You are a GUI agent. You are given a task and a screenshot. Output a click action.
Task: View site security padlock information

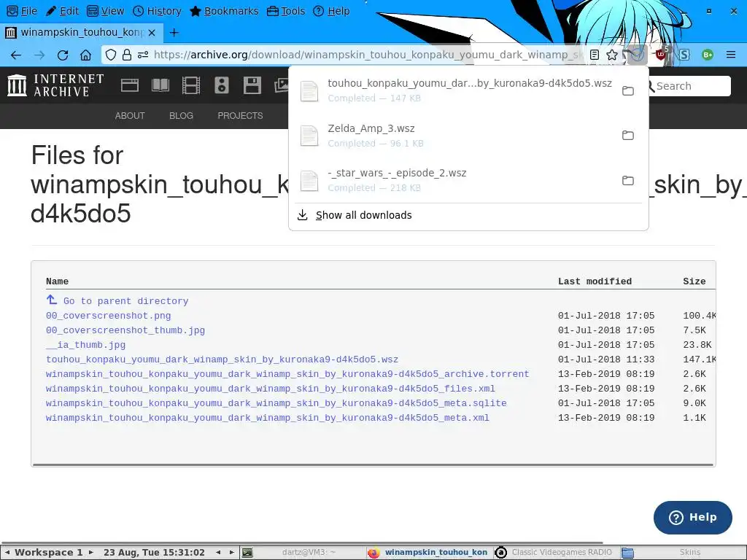click(127, 55)
